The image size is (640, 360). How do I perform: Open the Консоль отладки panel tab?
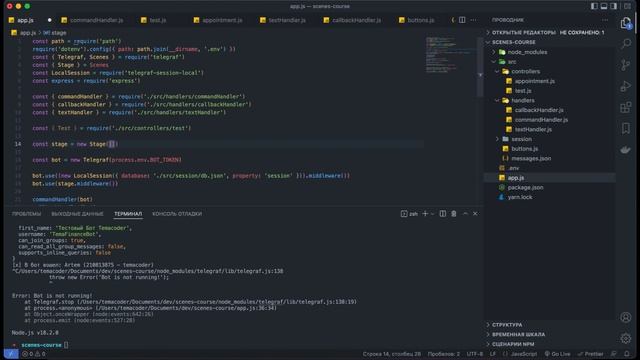click(177, 214)
